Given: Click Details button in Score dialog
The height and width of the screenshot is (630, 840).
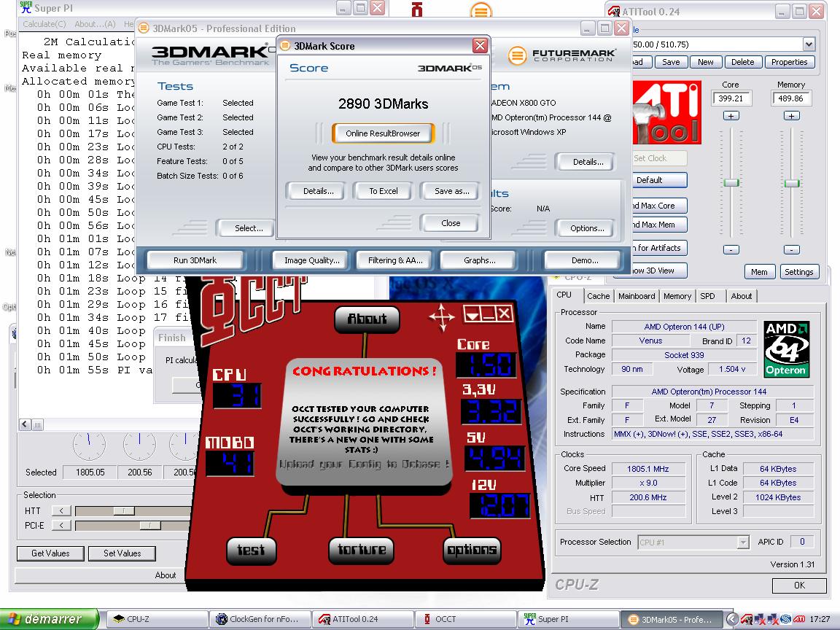Looking at the screenshot, I should (x=318, y=191).
